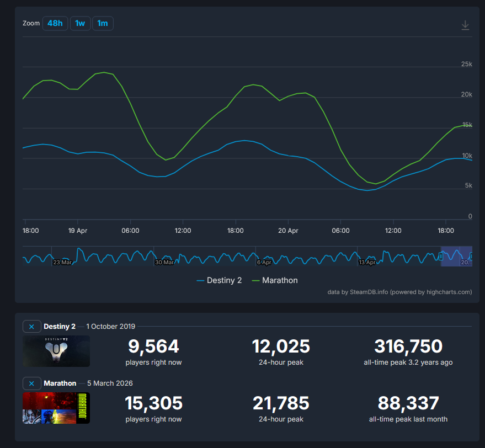Click the '20 Apr' x-axis label
Screen dimensions: 485x448
point(288,231)
